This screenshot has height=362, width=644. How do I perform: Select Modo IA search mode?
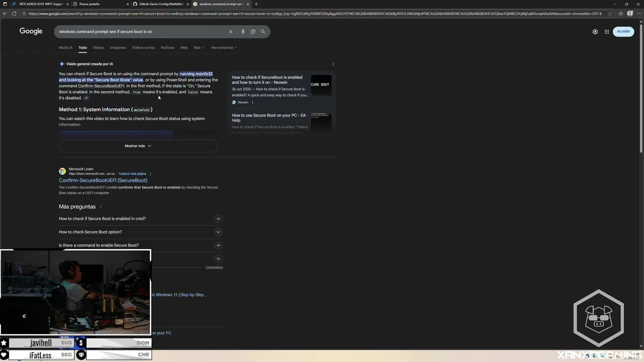(65, 48)
